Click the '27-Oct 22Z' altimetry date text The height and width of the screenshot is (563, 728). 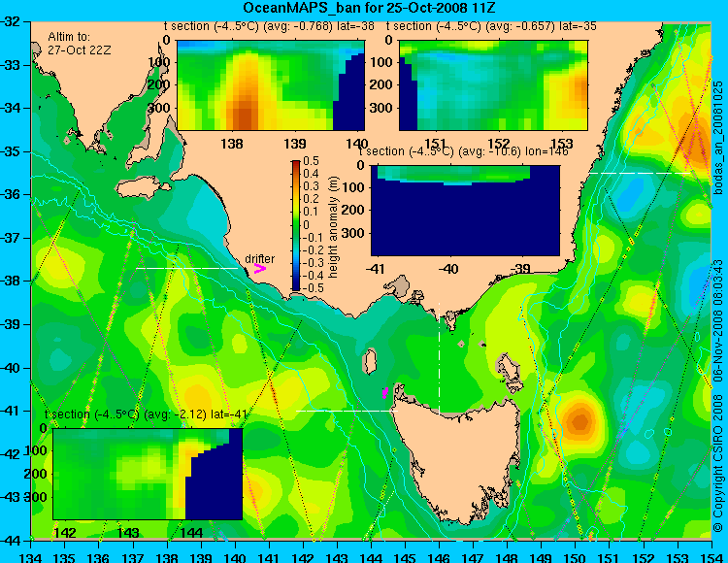pos(80,50)
